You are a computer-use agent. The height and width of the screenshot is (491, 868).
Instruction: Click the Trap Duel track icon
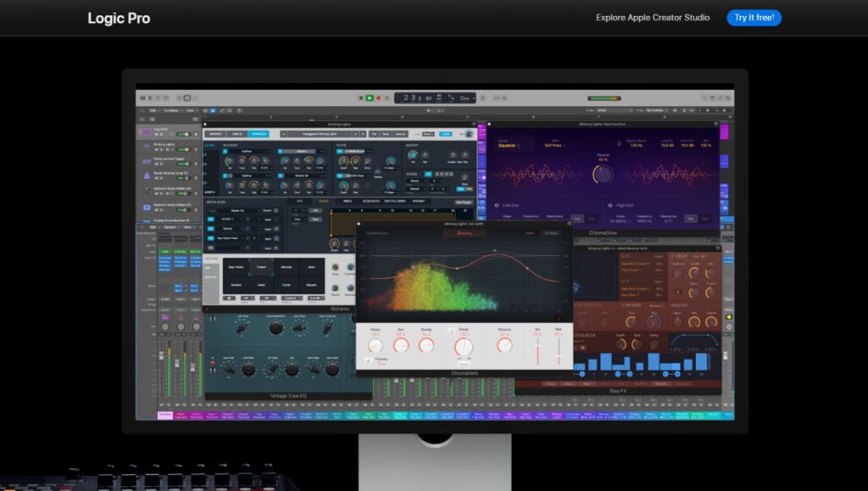(146, 131)
